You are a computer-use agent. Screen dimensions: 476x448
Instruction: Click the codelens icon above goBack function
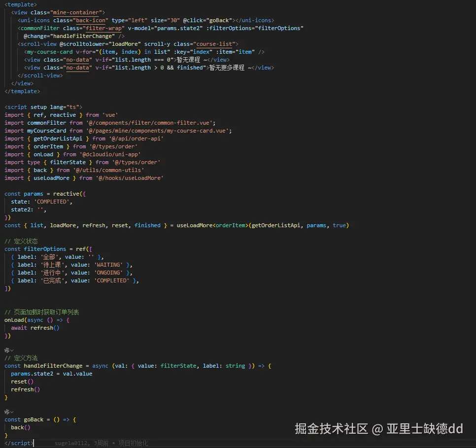point(6,412)
